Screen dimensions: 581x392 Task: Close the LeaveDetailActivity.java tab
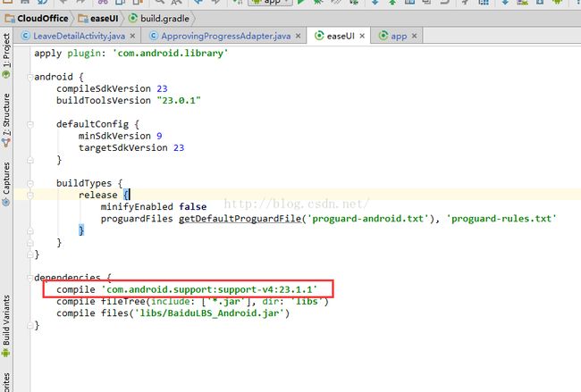coord(132,36)
